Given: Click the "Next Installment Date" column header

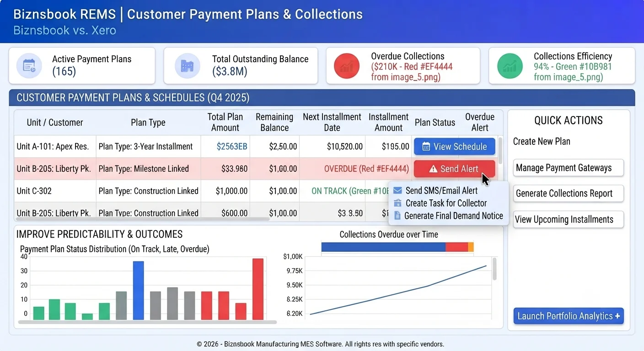Looking at the screenshot, I should click(332, 122).
